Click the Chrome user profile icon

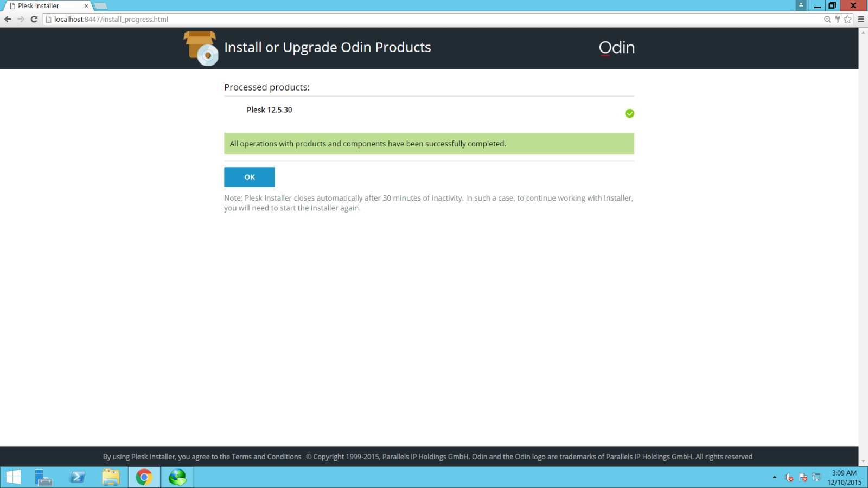(x=801, y=5)
